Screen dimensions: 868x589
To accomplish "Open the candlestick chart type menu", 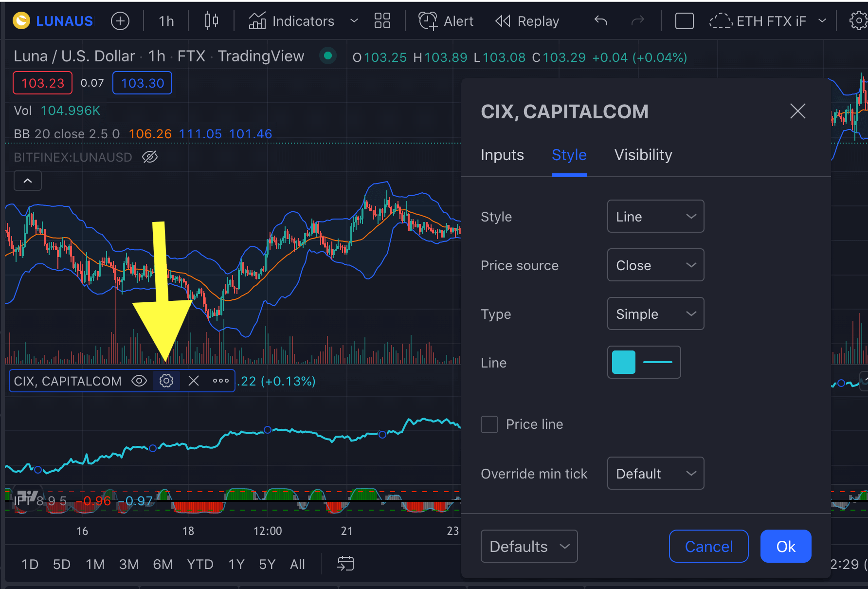I will pos(212,21).
